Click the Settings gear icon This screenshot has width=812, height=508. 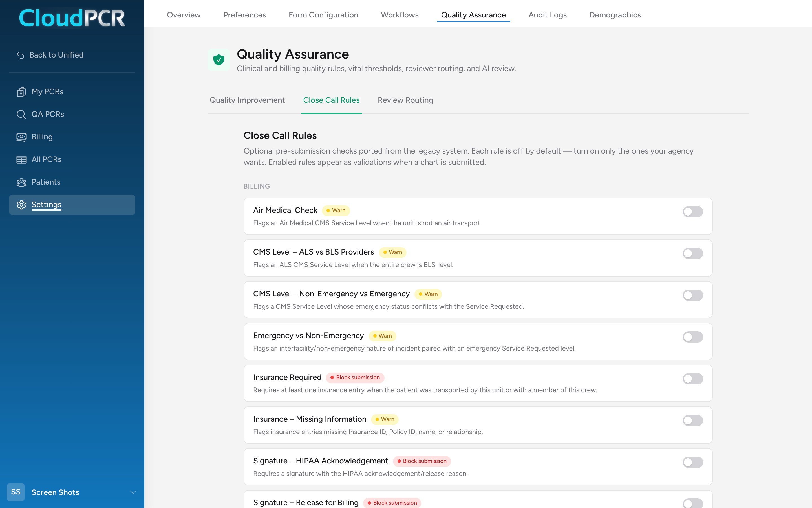pos(21,205)
